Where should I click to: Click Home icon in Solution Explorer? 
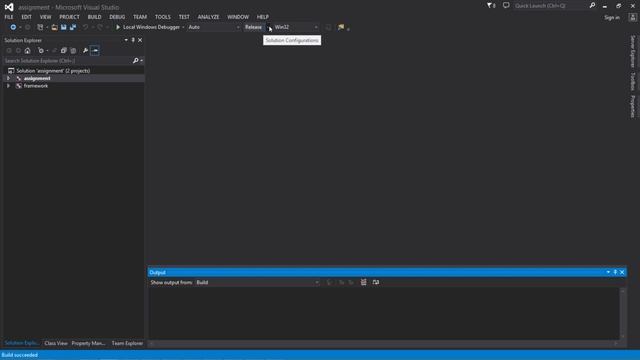[x=27, y=51]
